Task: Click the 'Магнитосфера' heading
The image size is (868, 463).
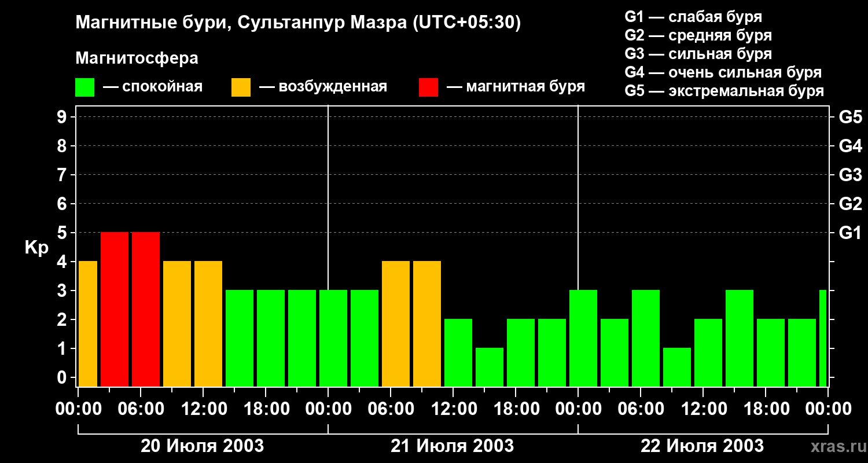Action: 137,58
